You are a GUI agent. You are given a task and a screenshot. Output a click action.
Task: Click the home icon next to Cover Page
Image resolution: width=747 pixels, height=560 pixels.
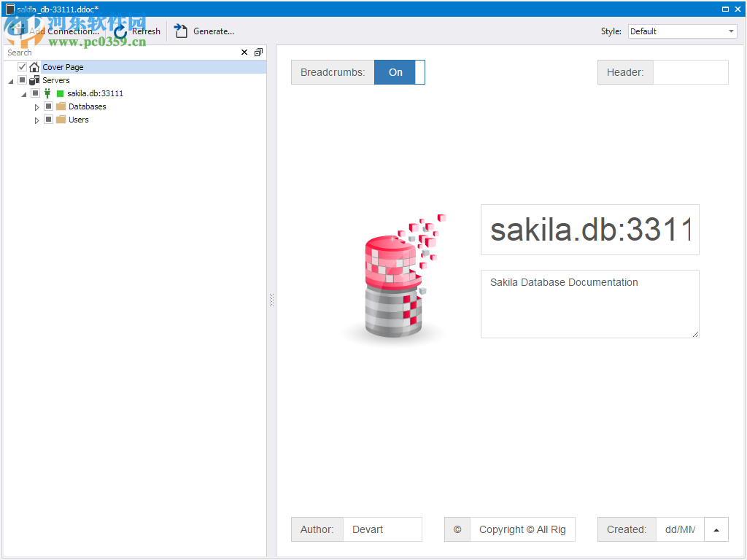34,66
